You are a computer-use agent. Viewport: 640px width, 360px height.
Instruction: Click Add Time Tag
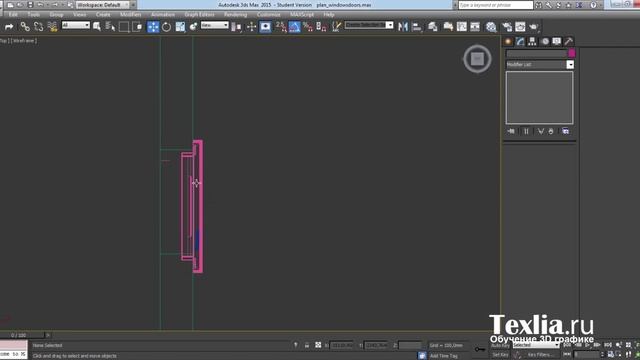pos(444,356)
